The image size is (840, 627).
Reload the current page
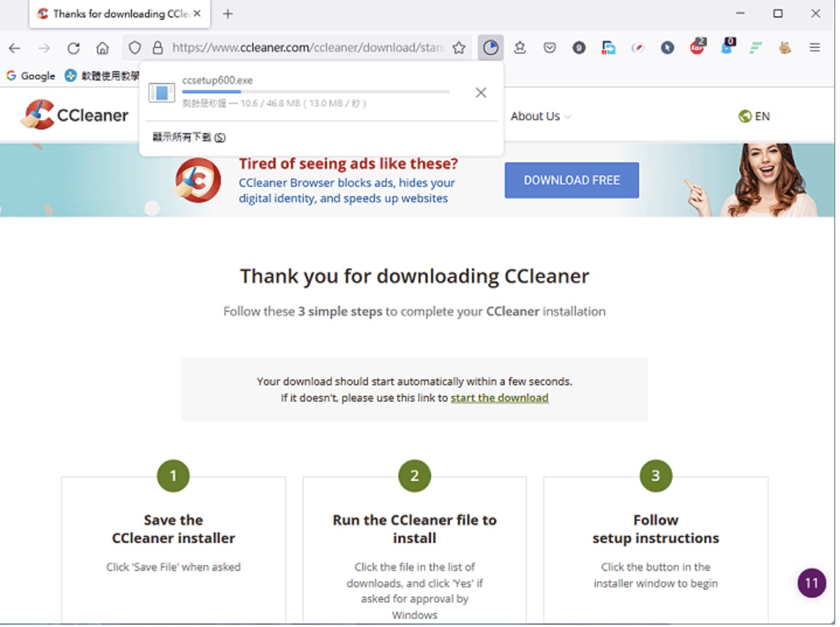[73, 48]
